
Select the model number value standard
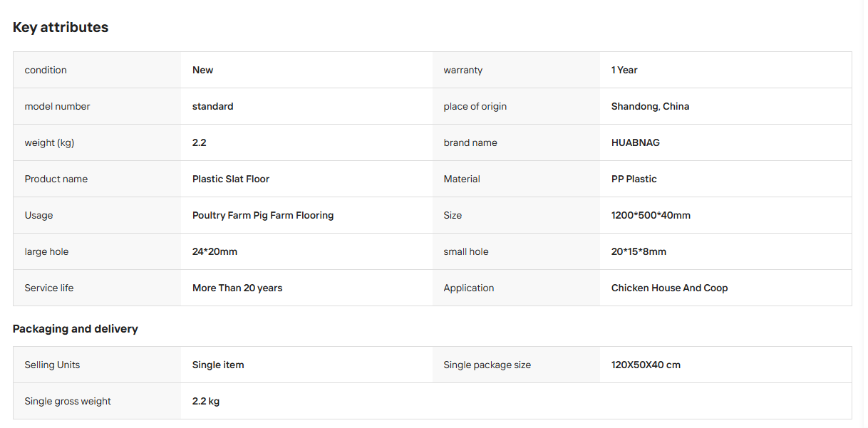[x=212, y=106]
